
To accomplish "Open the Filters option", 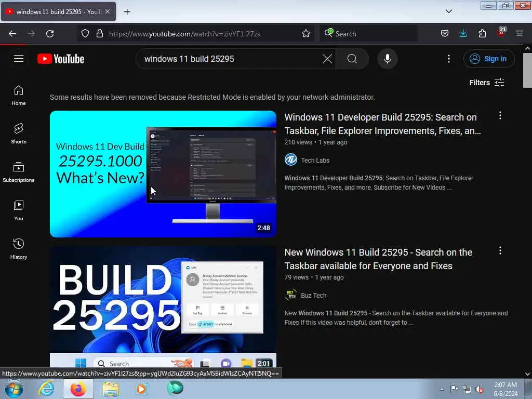I will 486,83.
